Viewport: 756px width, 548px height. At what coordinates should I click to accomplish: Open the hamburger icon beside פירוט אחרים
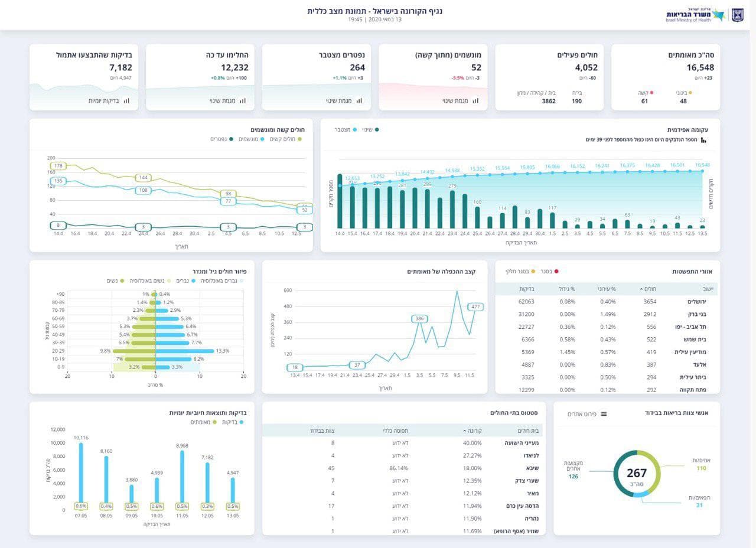point(604,414)
